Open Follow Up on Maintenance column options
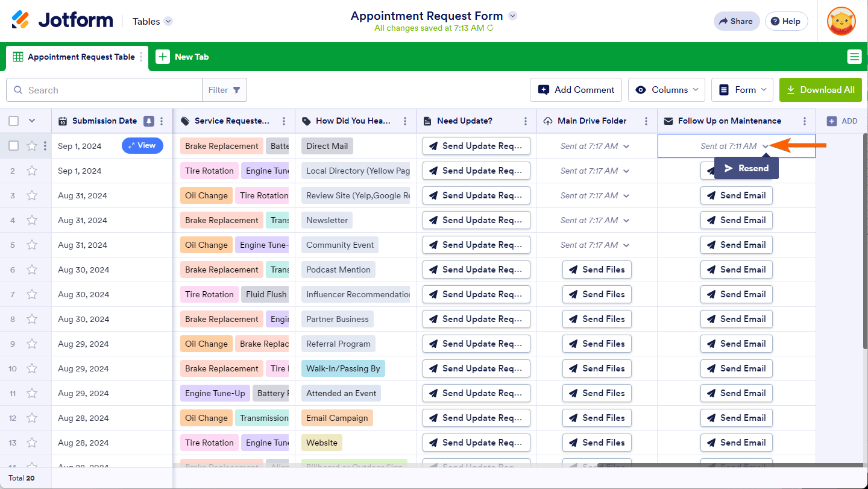The width and height of the screenshot is (868, 489). tap(805, 121)
